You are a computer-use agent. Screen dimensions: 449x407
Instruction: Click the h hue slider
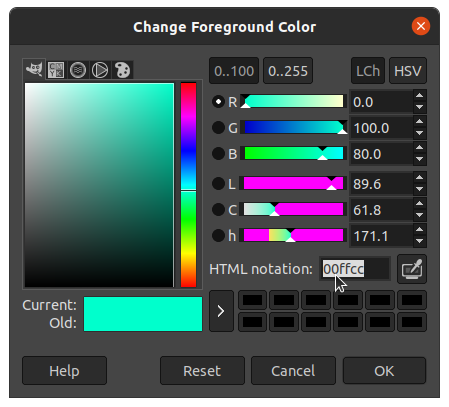point(294,235)
